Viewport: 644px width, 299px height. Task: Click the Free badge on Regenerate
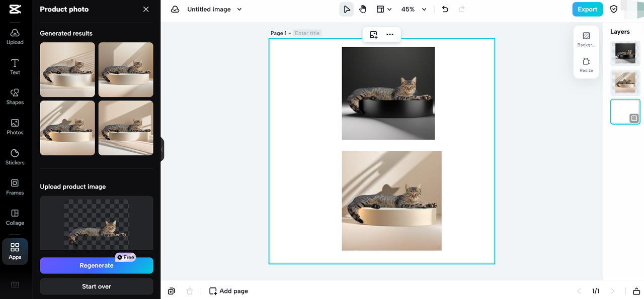126,257
